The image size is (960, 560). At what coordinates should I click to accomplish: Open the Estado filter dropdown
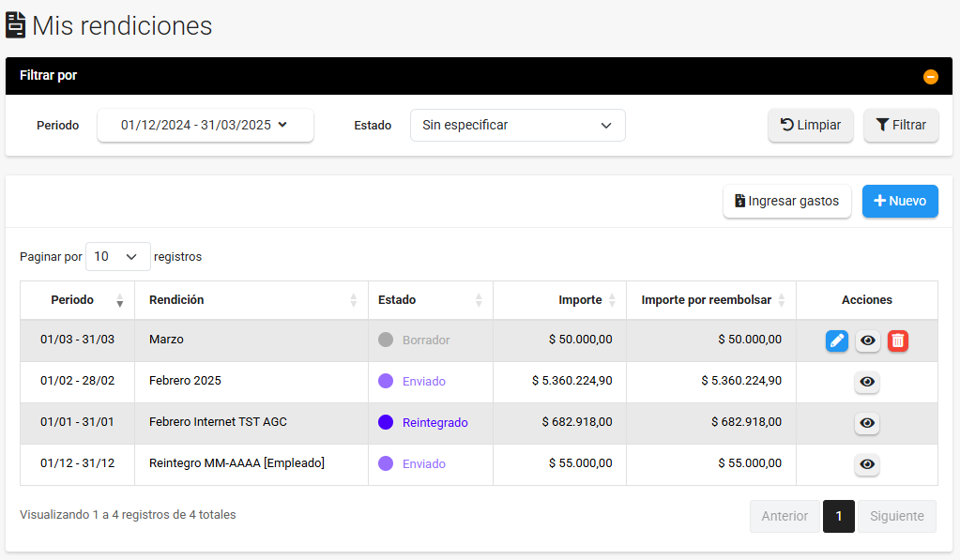coord(517,125)
